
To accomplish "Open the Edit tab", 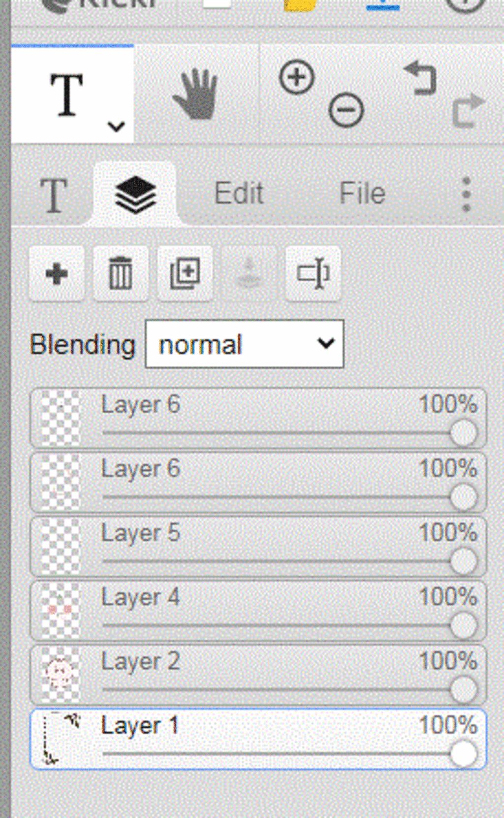I will [239, 193].
